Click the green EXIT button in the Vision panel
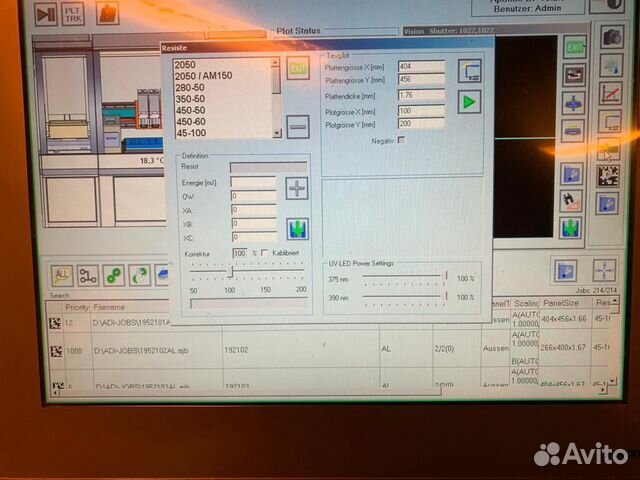This screenshot has height=480, width=640. pos(575,47)
